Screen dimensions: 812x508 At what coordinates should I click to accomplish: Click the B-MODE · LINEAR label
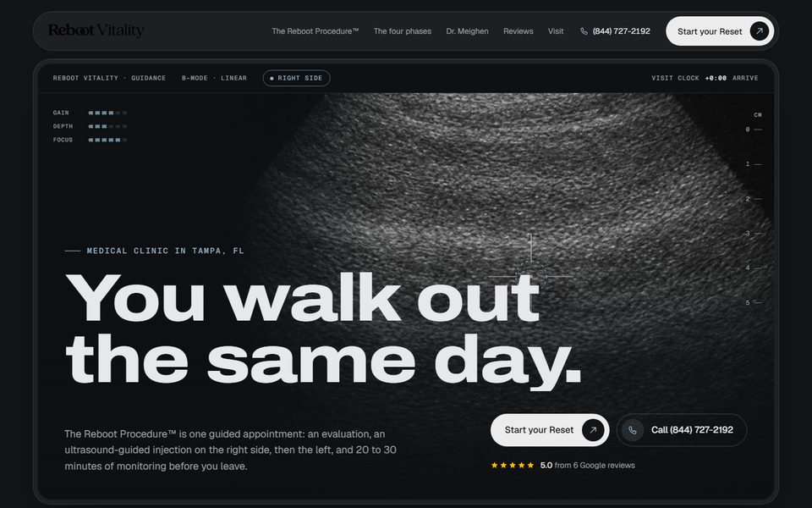coord(214,78)
